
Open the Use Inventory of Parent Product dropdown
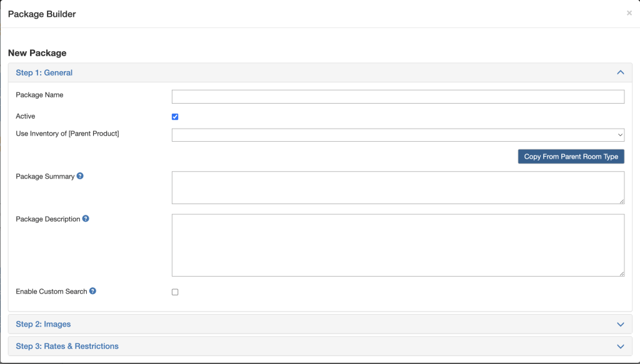(397, 135)
